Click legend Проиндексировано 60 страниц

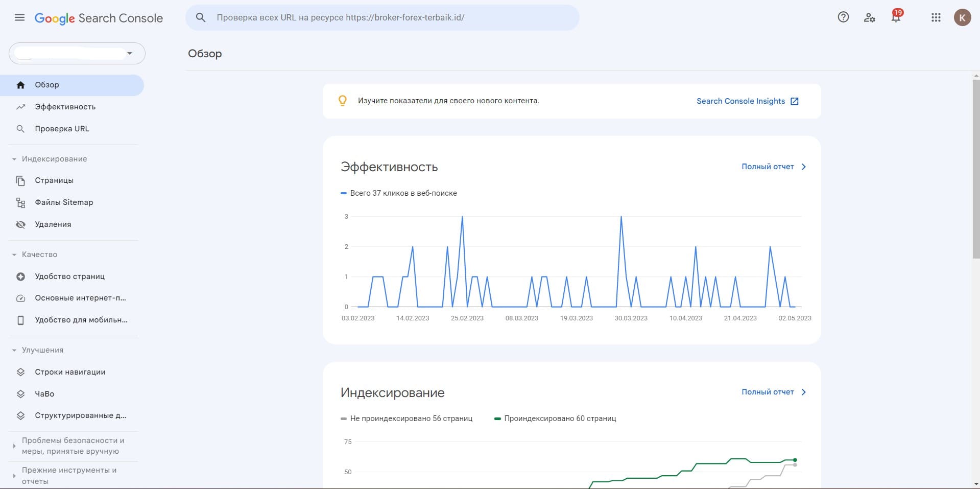pyautogui.click(x=556, y=418)
